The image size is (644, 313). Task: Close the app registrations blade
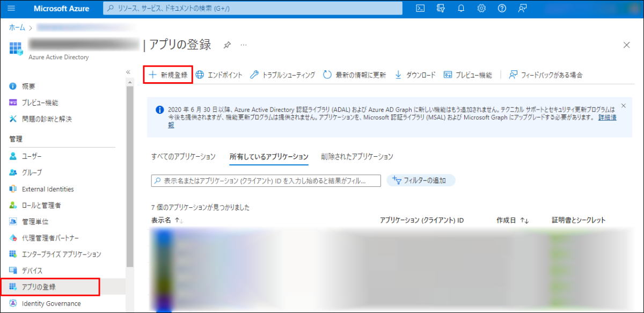[626, 45]
